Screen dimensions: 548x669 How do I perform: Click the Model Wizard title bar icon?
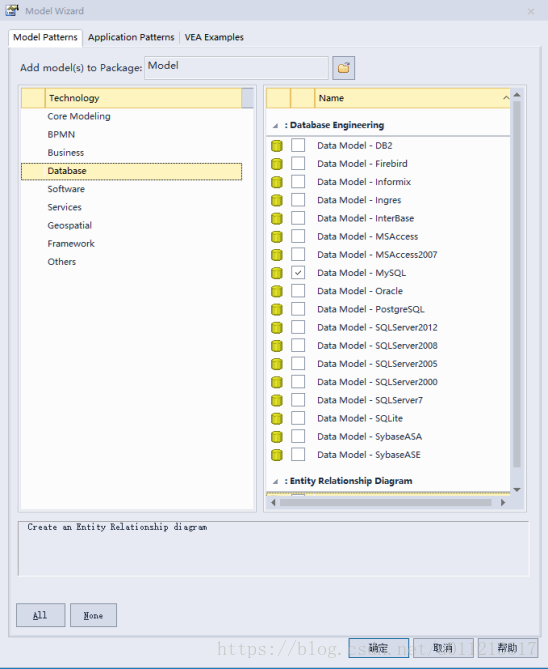pos(12,10)
